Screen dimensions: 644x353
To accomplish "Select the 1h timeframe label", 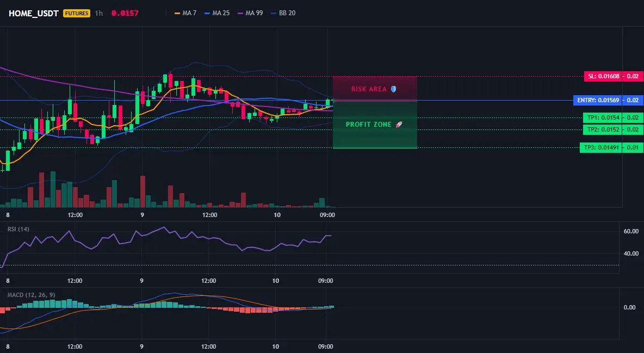I will pyautogui.click(x=99, y=13).
